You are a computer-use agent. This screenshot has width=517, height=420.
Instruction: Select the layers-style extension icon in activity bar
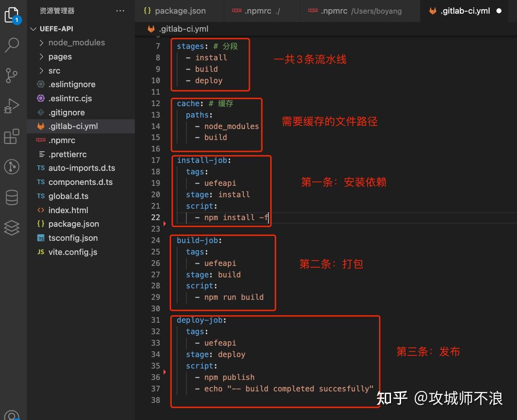[x=12, y=228]
